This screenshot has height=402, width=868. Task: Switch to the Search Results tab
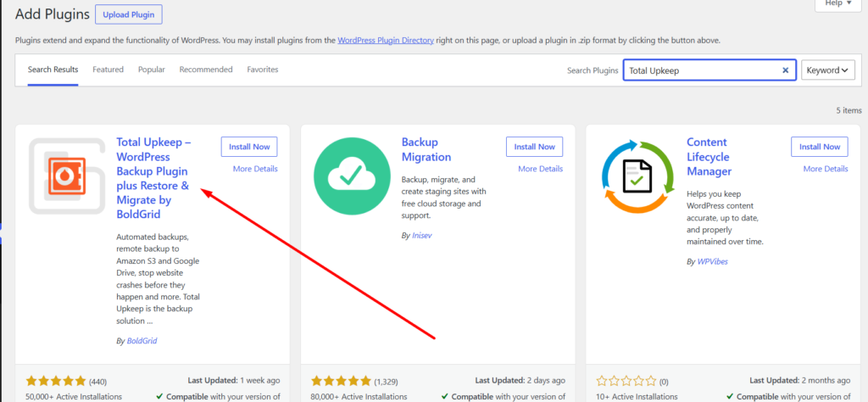pyautogui.click(x=53, y=70)
